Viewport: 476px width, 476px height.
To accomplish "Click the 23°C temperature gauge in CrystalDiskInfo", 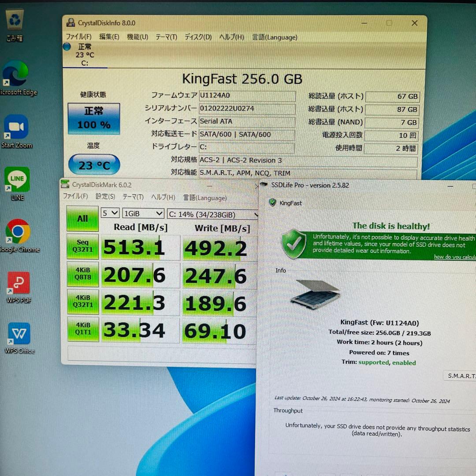I will click(94, 165).
